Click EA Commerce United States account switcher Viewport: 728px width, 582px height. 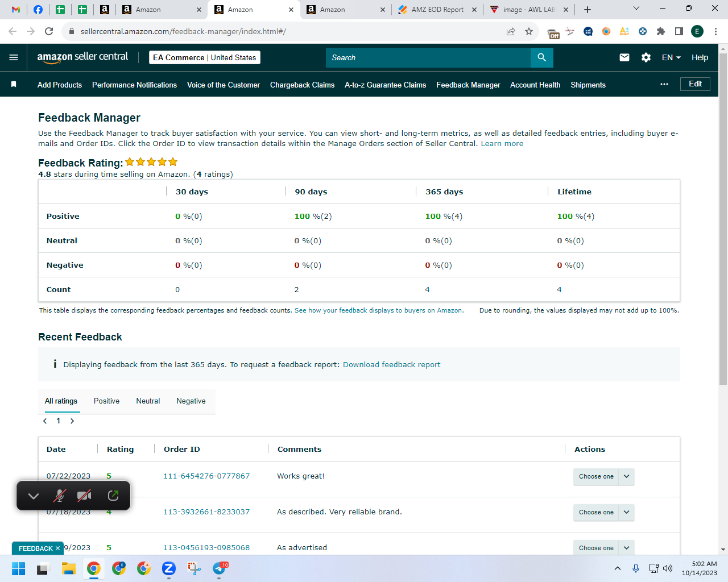pos(205,57)
